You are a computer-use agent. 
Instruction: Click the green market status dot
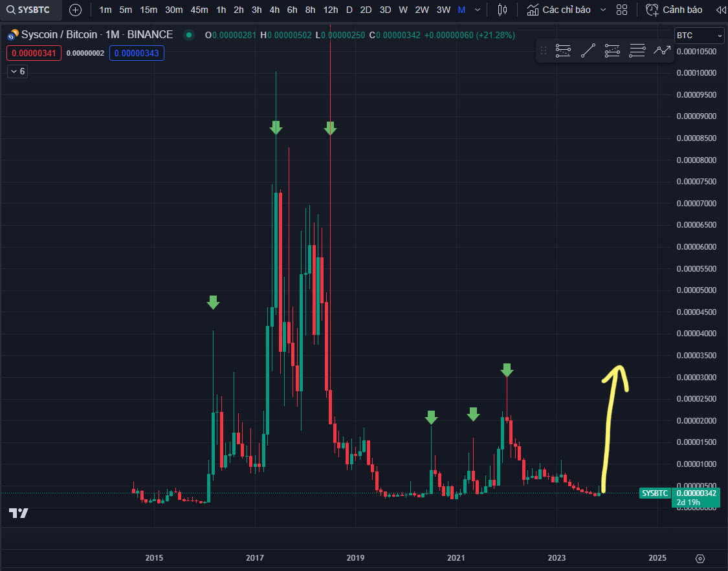tap(188, 35)
